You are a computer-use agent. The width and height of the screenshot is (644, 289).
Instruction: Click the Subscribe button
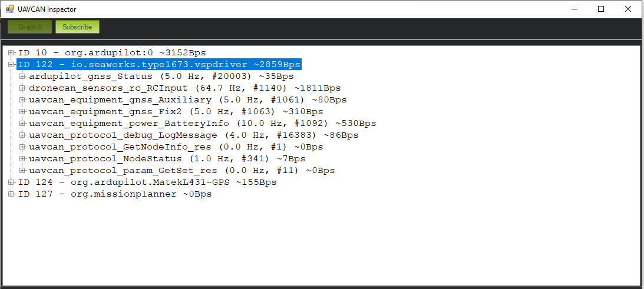tap(77, 27)
